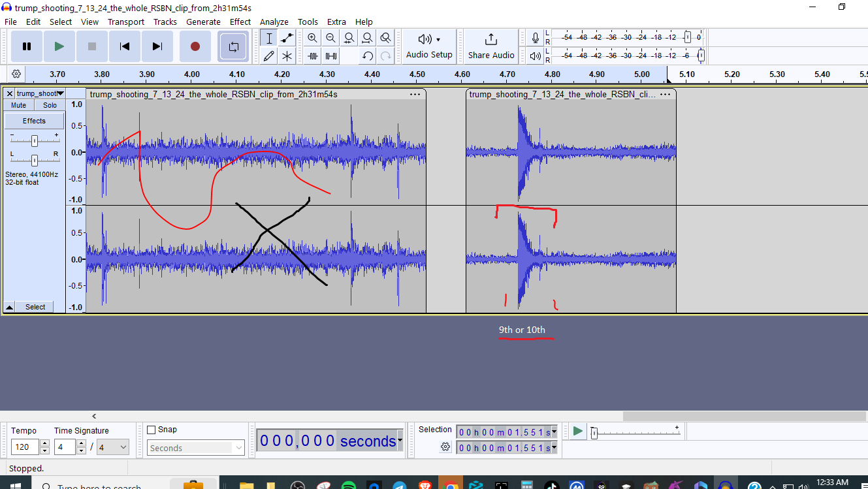Image resolution: width=868 pixels, height=489 pixels.
Task: Open the track name dropdown menu
Action: tap(40, 94)
